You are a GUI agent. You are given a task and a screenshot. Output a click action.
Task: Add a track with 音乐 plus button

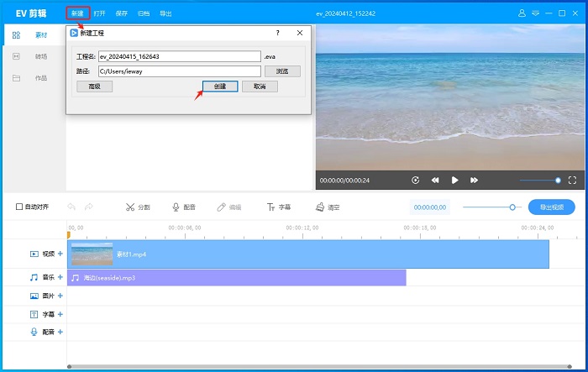click(x=60, y=277)
